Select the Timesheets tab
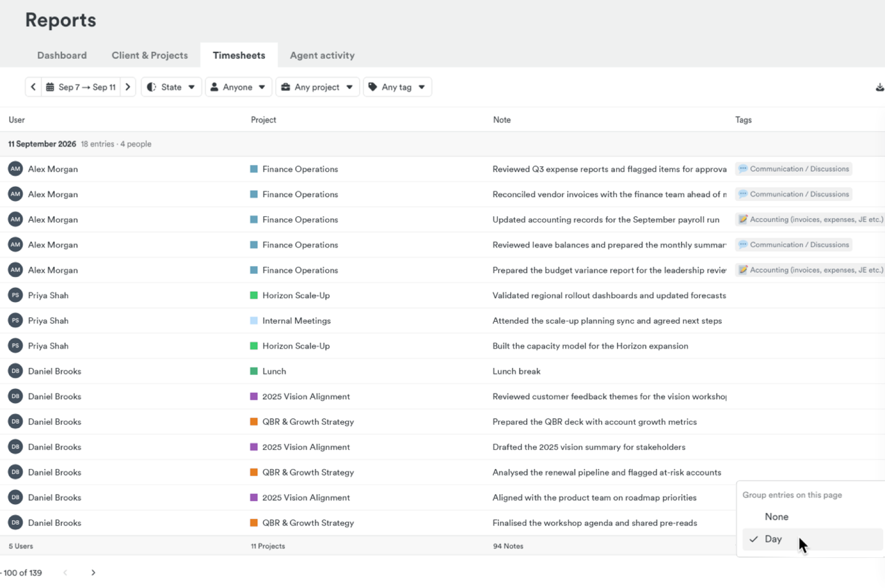The height and width of the screenshot is (588, 885). (239, 55)
